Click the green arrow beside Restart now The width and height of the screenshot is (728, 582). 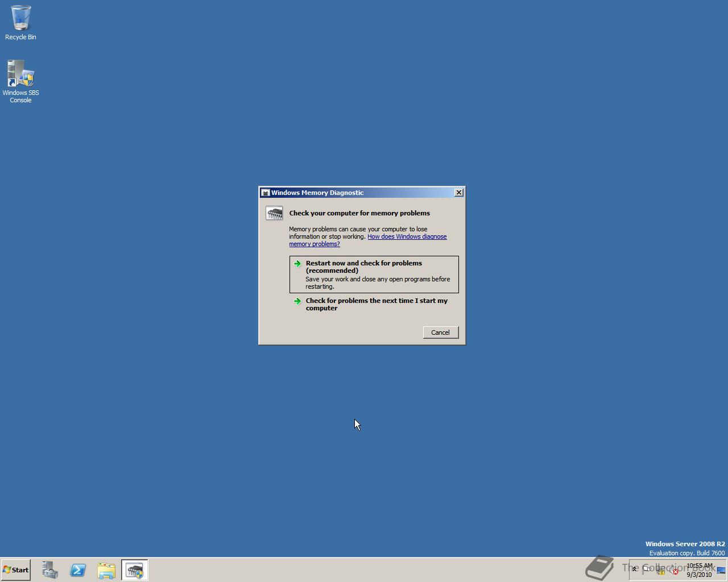(297, 264)
